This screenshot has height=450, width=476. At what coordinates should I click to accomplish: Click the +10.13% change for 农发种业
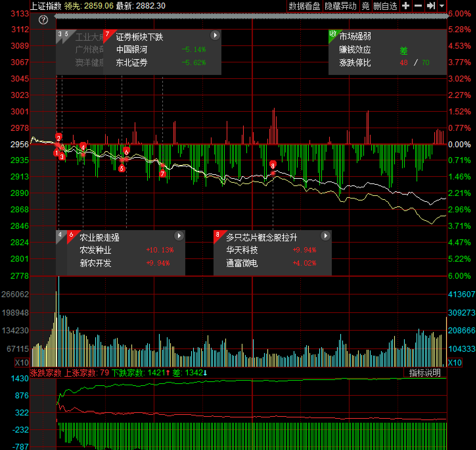tap(160, 250)
